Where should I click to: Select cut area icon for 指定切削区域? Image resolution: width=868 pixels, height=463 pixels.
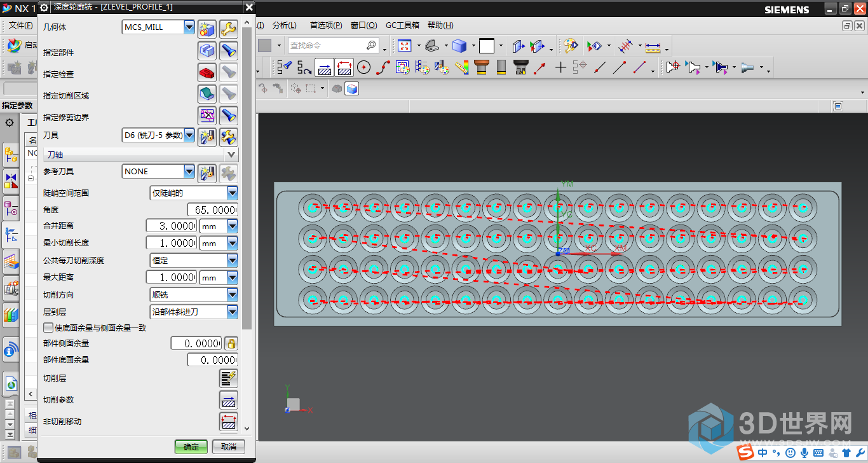coord(207,94)
